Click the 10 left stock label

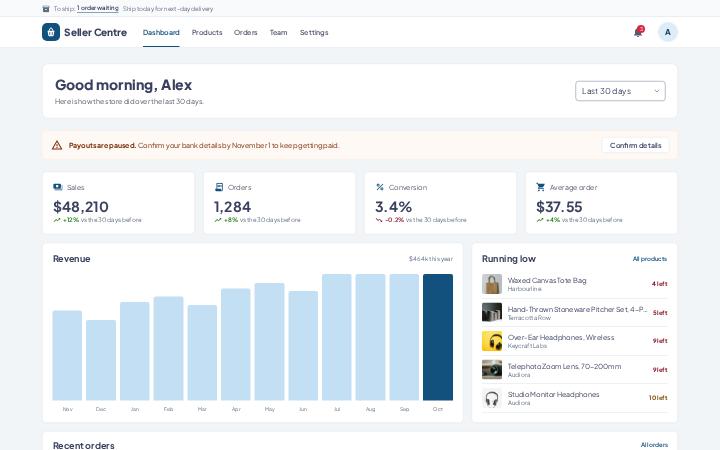[658, 398]
